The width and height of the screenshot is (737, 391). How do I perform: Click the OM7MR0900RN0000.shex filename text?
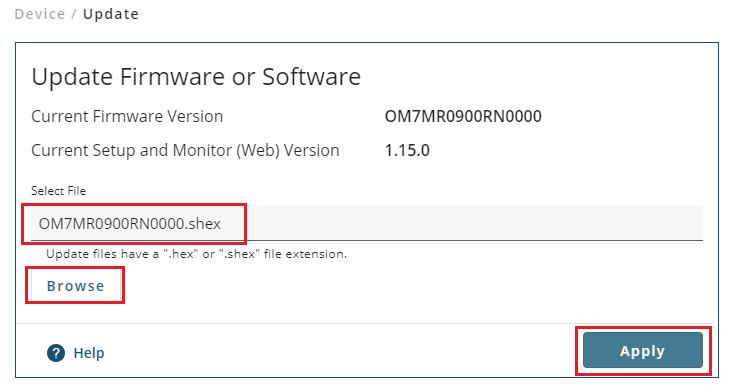130,224
